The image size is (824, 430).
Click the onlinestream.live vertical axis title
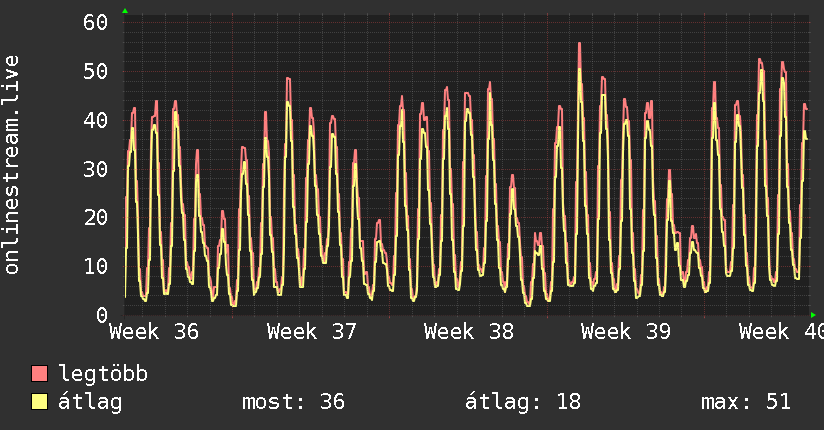(12, 165)
